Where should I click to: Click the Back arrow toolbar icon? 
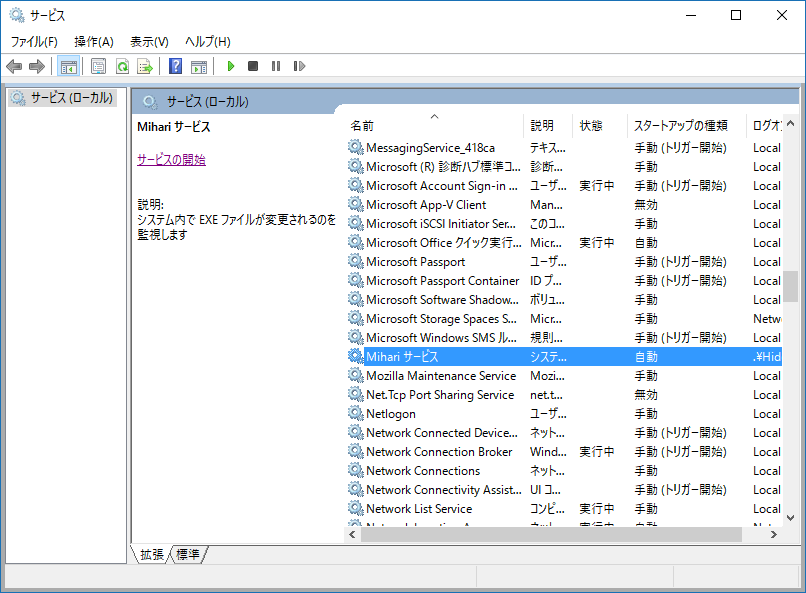click(x=14, y=66)
